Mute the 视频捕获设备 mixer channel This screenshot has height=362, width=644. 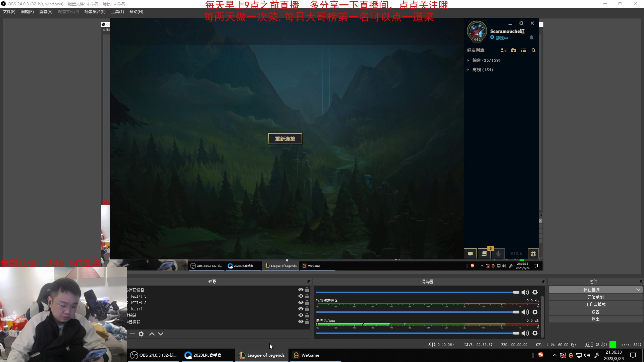click(525, 312)
